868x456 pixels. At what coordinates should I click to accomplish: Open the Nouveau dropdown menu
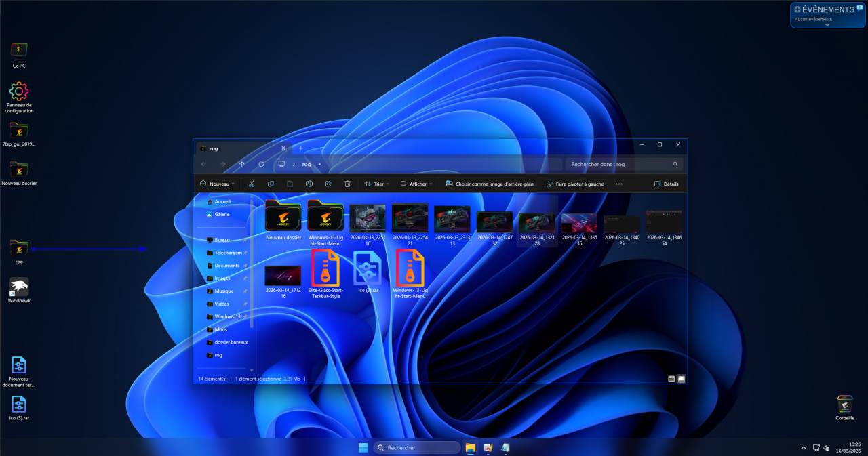(217, 184)
